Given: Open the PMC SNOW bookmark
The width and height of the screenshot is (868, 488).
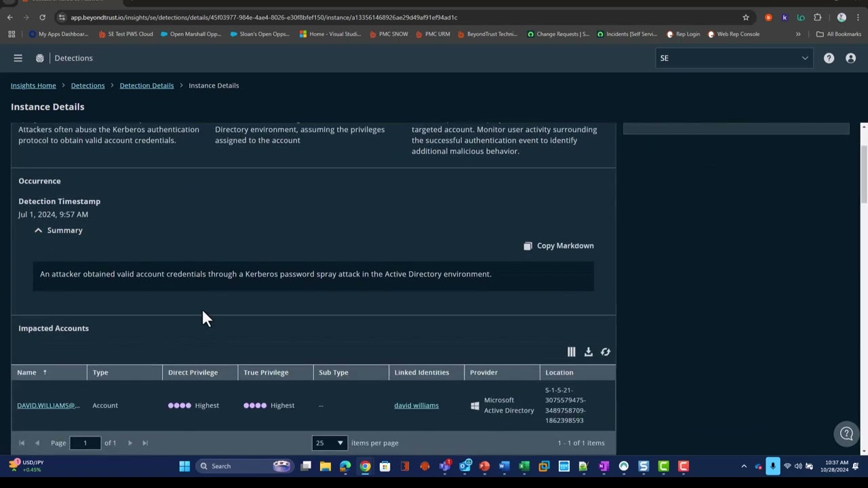Looking at the screenshot, I should coord(389,34).
